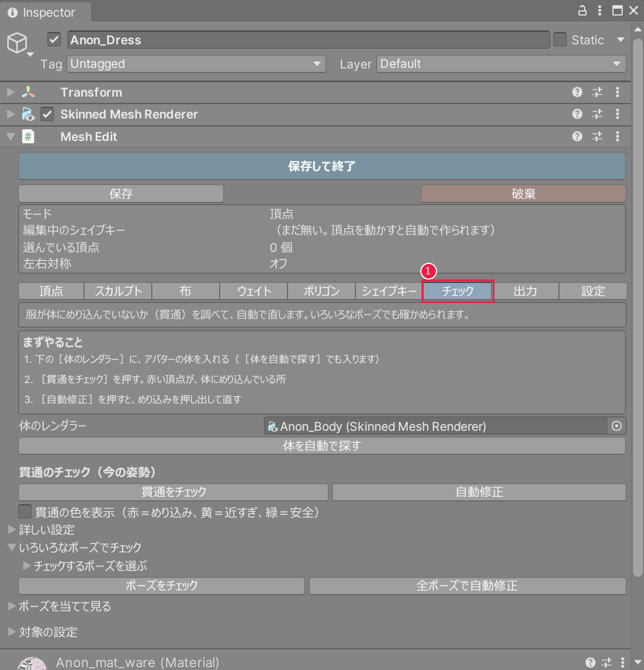644x670 pixels.
Task: Expand the チェックするポーズを選ぶ foldout
Action: 27,566
